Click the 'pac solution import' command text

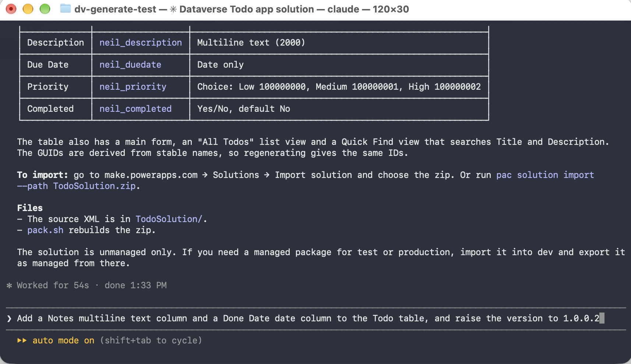[545, 175]
